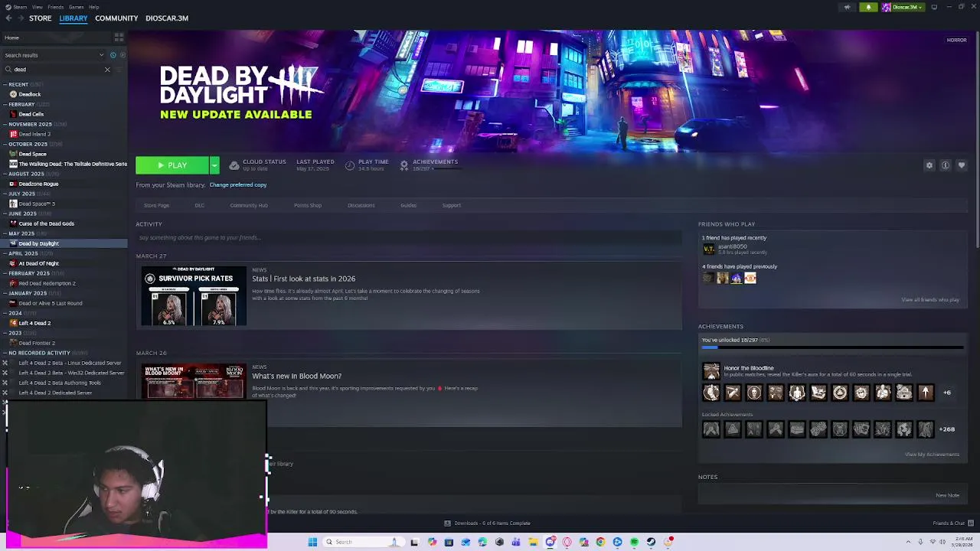Open the What's new in Blood Moon thumbnail
The width and height of the screenshot is (980, 551).
[x=194, y=381]
